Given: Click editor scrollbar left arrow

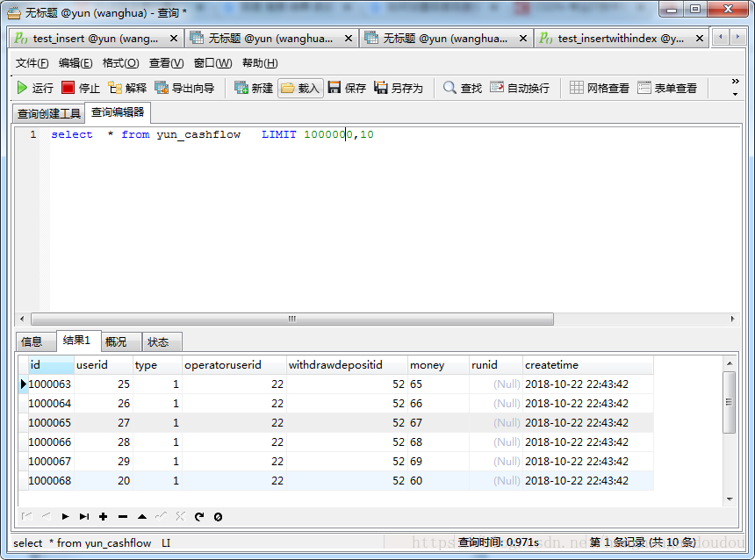Looking at the screenshot, I should (x=22, y=319).
